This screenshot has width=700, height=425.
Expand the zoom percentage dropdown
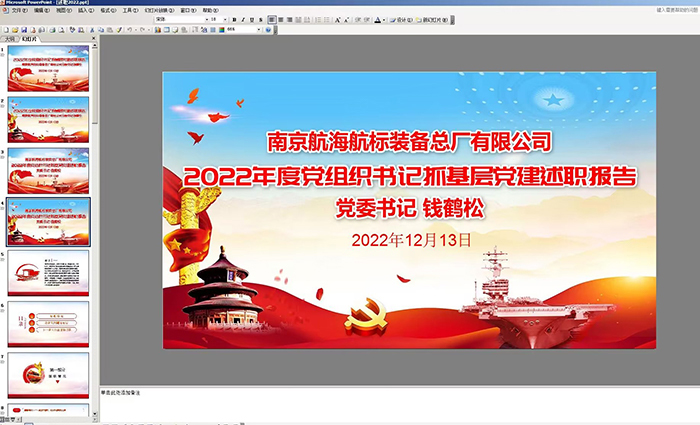[257, 29]
